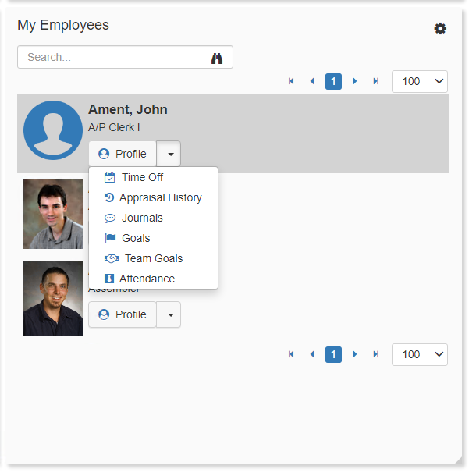Go to next page in top pager
Image resolution: width=476 pixels, height=476 pixels.
pyautogui.click(x=355, y=81)
